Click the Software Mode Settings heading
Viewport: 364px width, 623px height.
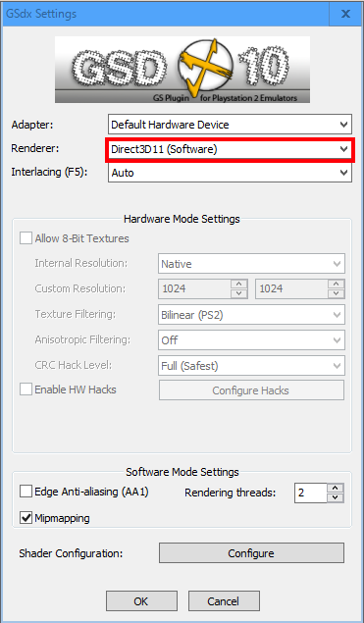click(x=182, y=472)
